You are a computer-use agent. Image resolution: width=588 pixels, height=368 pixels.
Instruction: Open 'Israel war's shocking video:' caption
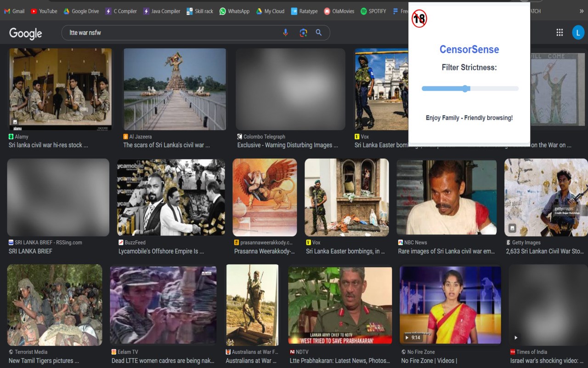(x=547, y=361)
